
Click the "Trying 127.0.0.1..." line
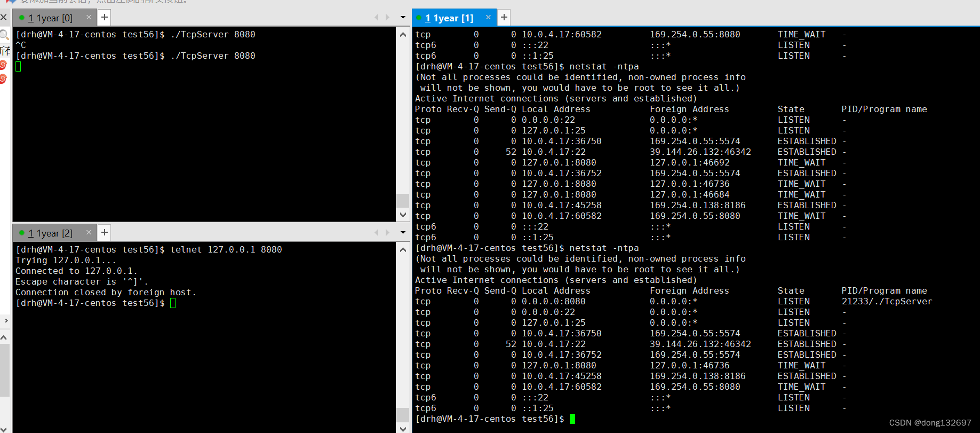(66, 260)
